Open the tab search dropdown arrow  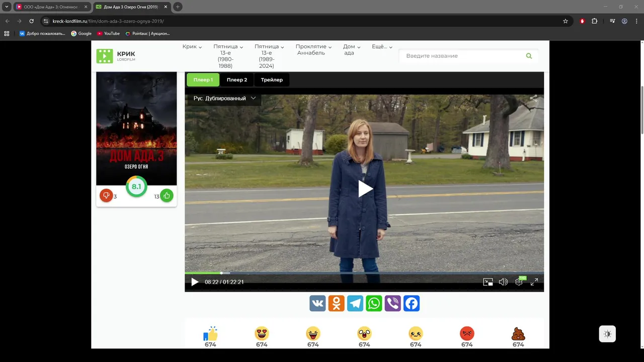click(x=7, y=7)
